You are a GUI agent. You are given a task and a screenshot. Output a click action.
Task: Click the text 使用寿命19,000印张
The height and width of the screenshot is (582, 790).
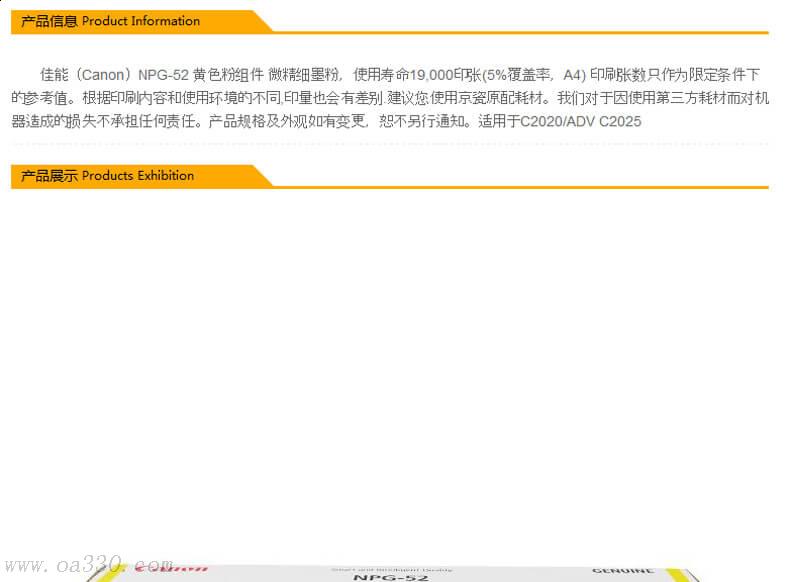click(417, 75)
